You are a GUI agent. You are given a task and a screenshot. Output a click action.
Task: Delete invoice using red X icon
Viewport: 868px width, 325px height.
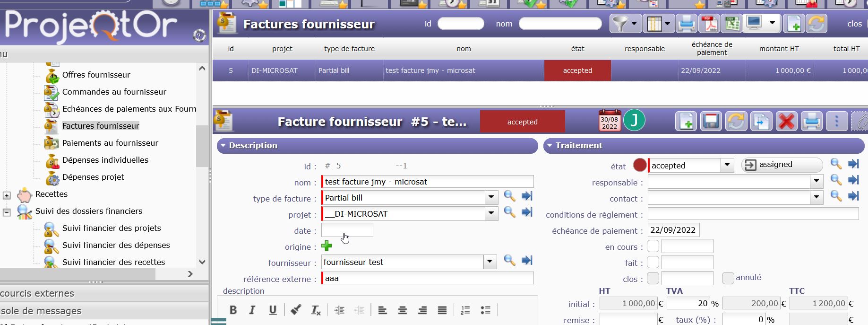(786, 122)
